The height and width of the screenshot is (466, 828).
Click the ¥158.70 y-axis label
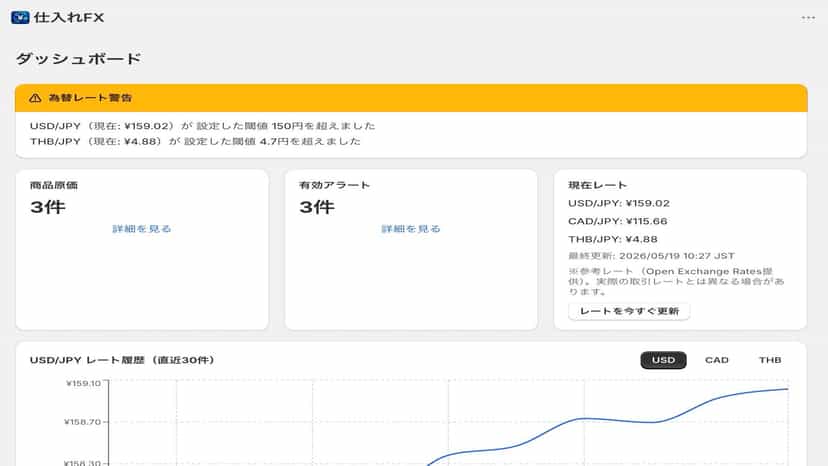click(82, 422)
